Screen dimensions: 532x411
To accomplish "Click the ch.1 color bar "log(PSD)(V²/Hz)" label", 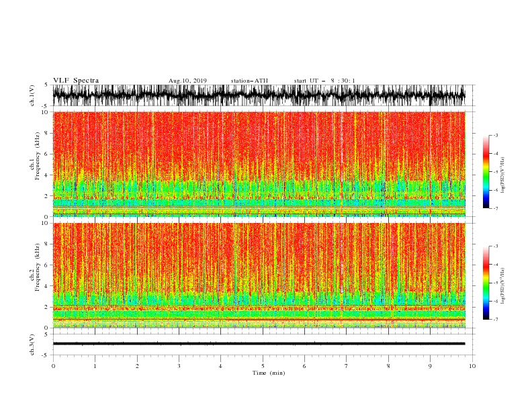I will coord(503,175).
